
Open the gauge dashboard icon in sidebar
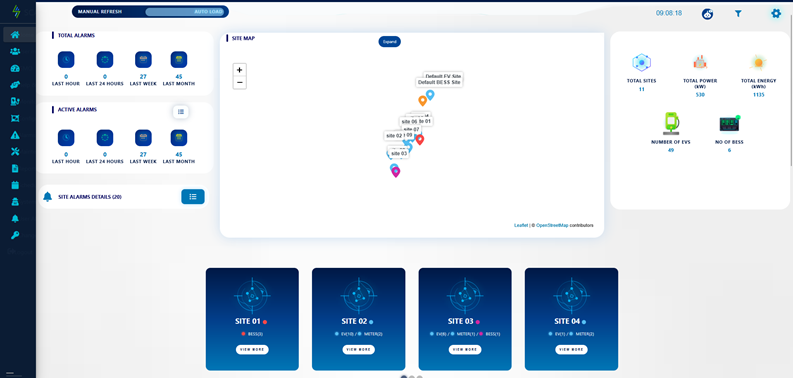[x=15, y=68]
